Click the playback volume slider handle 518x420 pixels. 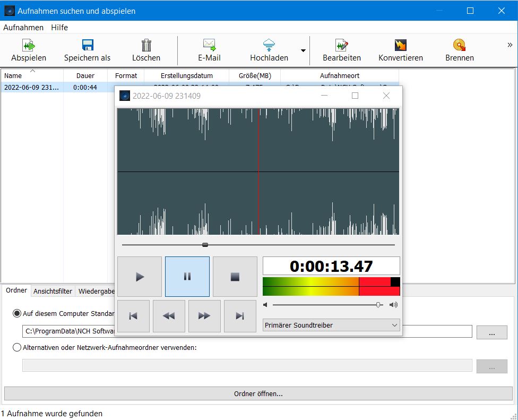click(x=378, y=305)
